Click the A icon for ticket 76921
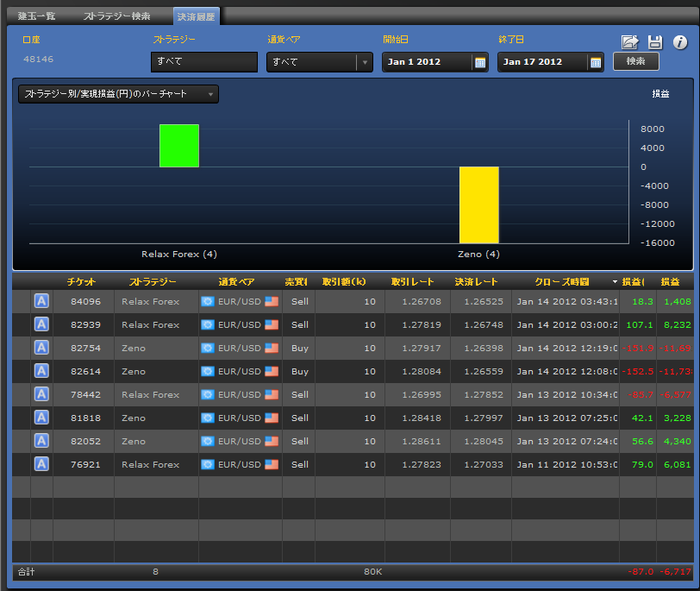This screenshot has width=700, height=591. [x=41, y=464]
